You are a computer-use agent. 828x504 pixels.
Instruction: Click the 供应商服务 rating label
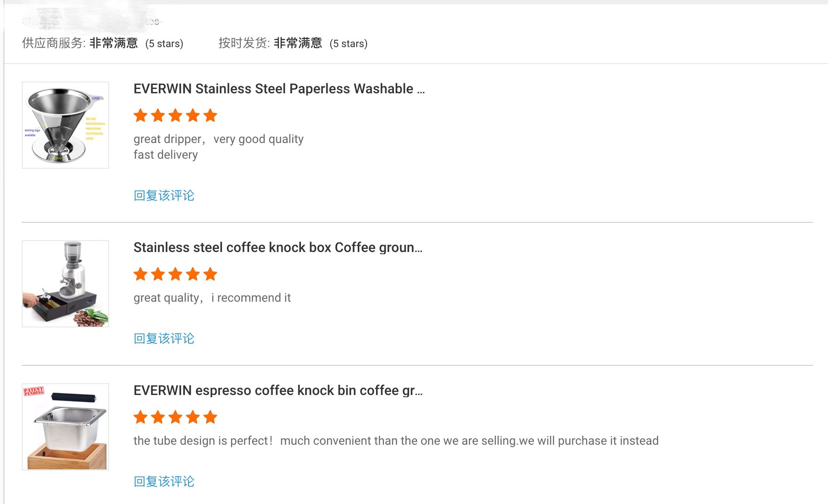(53, 43)
